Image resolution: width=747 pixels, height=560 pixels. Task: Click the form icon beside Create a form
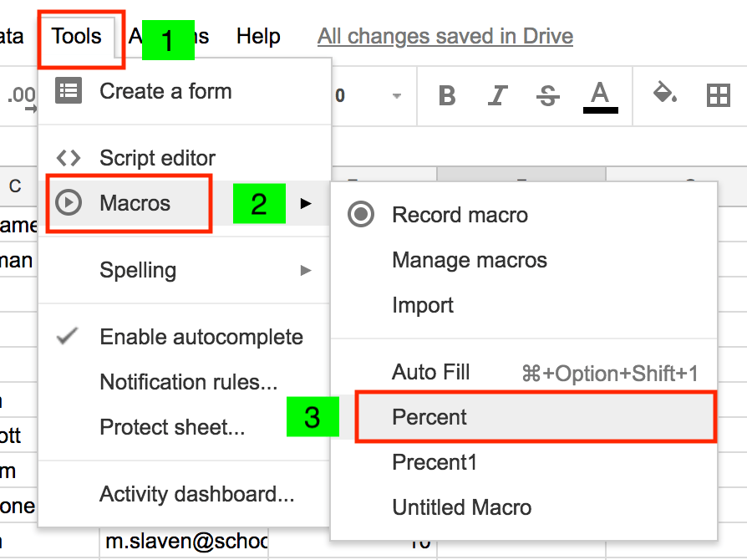69,90
